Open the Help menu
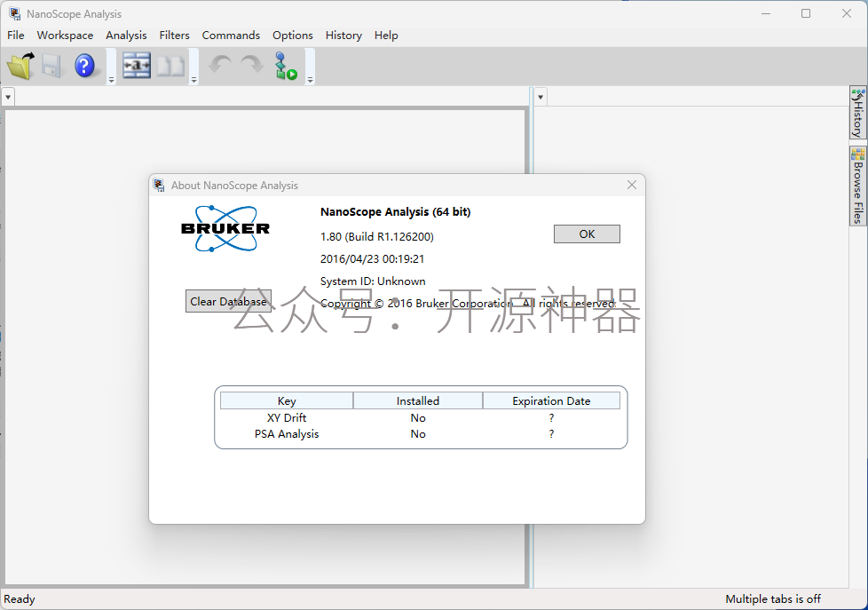Screen dimensions: 868x610 (x=386, y=36)
